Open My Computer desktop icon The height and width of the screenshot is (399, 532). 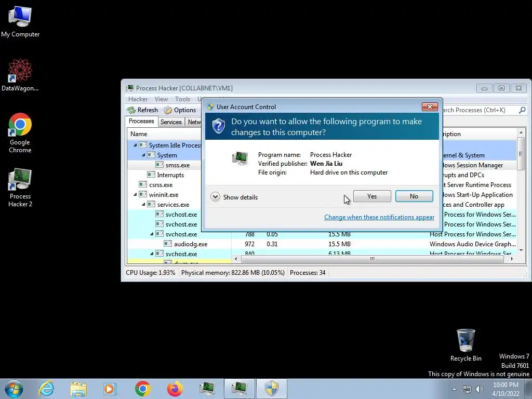click(x=20, y=21)
